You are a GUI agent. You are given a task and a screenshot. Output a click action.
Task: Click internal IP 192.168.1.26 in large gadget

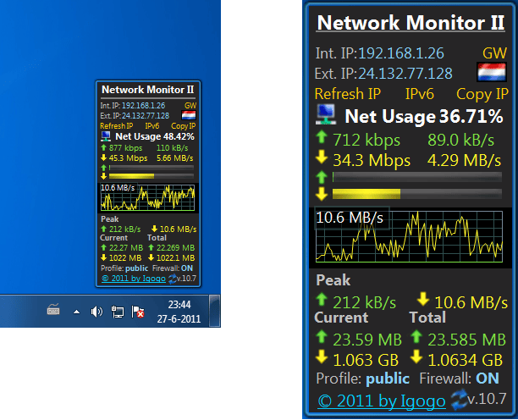(x=401, y=53)
